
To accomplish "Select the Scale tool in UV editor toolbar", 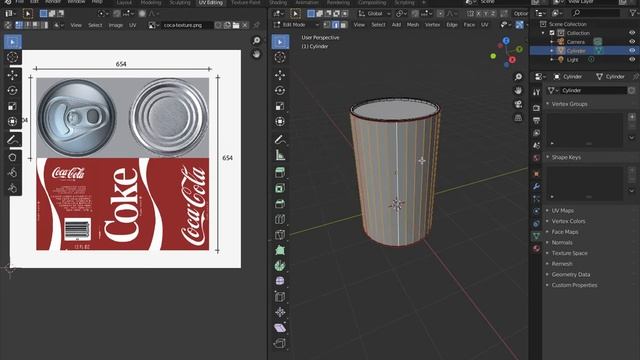I will click(12, 106).
